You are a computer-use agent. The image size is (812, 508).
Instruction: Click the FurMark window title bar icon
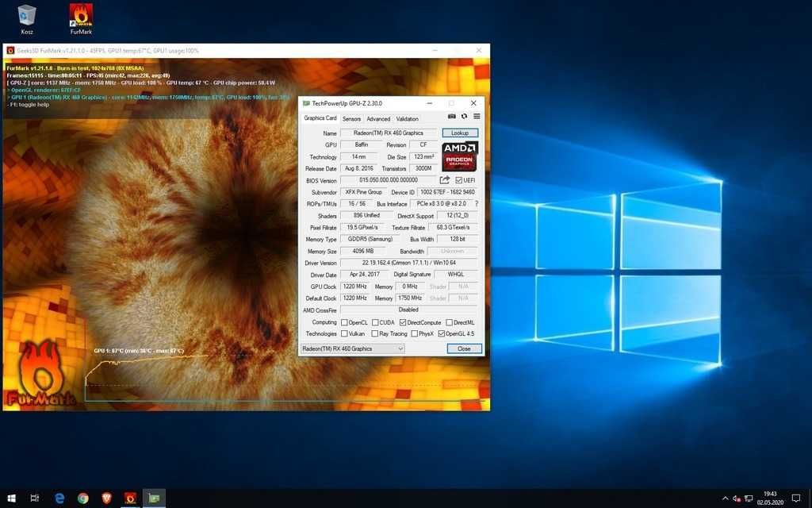(x=10, y=51)
